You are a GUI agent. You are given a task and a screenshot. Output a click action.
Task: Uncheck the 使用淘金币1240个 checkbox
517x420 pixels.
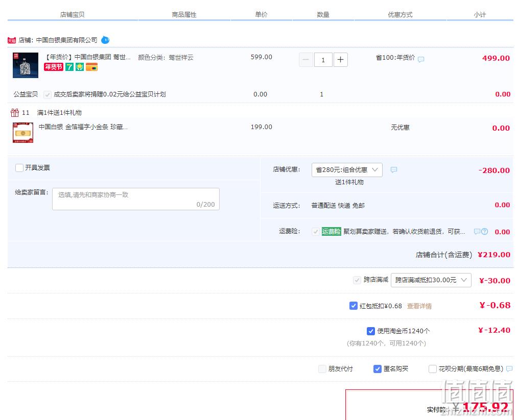[x=370, y=331]
